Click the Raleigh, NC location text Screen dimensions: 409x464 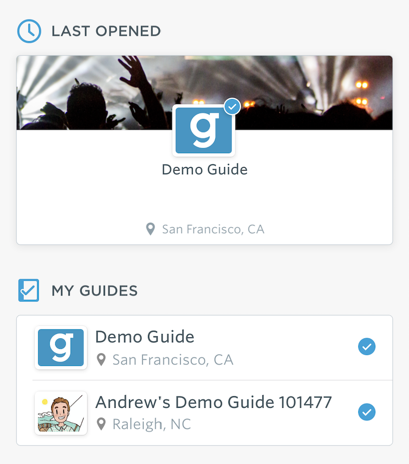(152, 424)
